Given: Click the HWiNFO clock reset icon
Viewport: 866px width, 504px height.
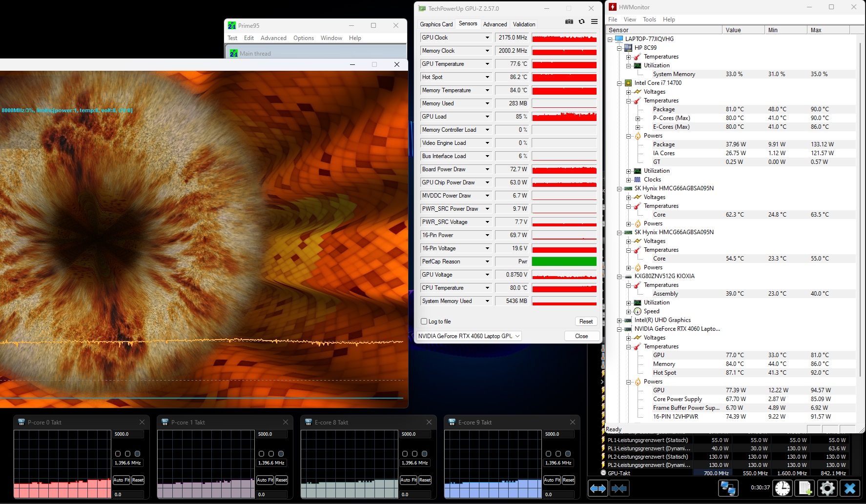Looking at the screenshot, I should click(782, 488).
